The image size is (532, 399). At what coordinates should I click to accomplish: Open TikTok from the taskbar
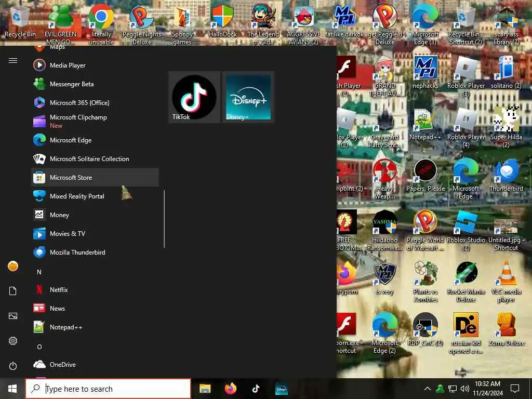pos(256,389)
